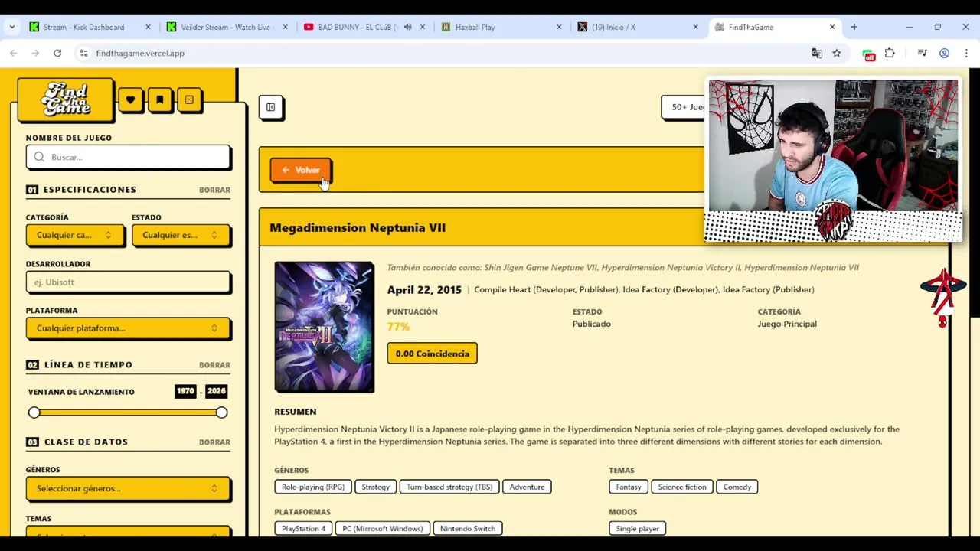
Task: Click the April 22, 2015 release date
Action: 424,289
